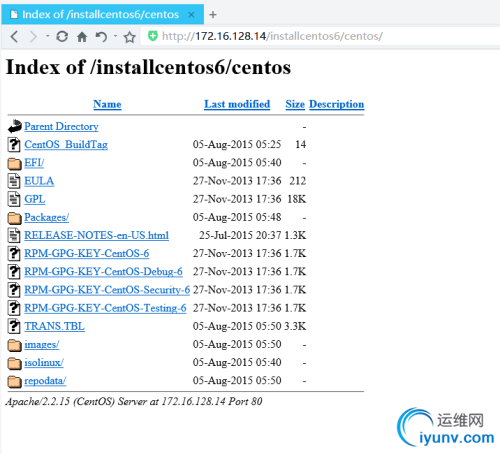Open the GPL file link
Screen dimensions: 500x454
[x=35, y=199]
